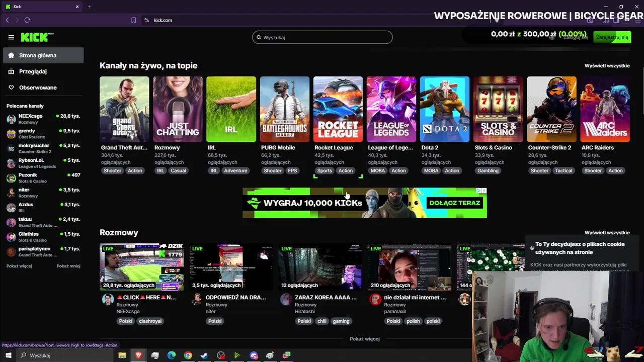
Task: Open a new browser tab
Action: coord(90,7)
